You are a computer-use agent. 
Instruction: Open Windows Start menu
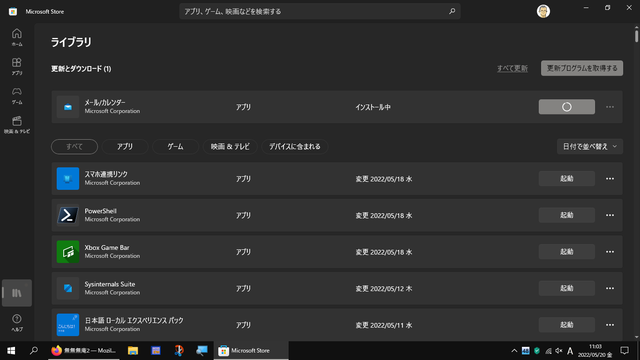pos(11,351)
